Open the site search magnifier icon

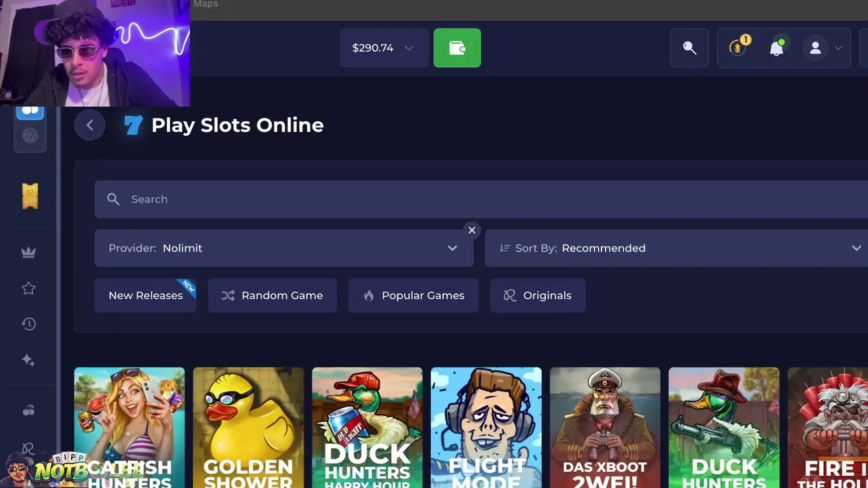pos(690,48)
